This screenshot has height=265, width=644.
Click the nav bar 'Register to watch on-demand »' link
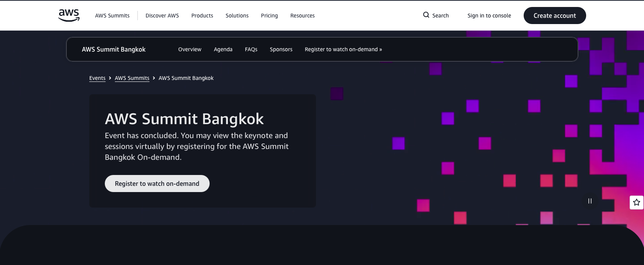point(343,49)
